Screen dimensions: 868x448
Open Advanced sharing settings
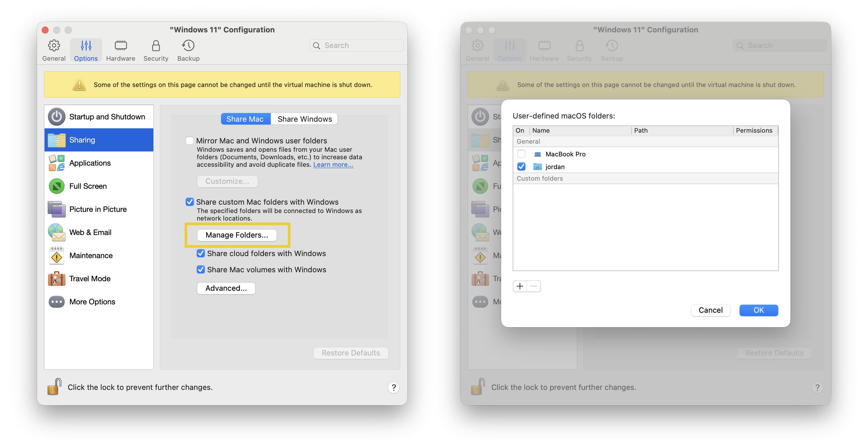pos(226,288)
